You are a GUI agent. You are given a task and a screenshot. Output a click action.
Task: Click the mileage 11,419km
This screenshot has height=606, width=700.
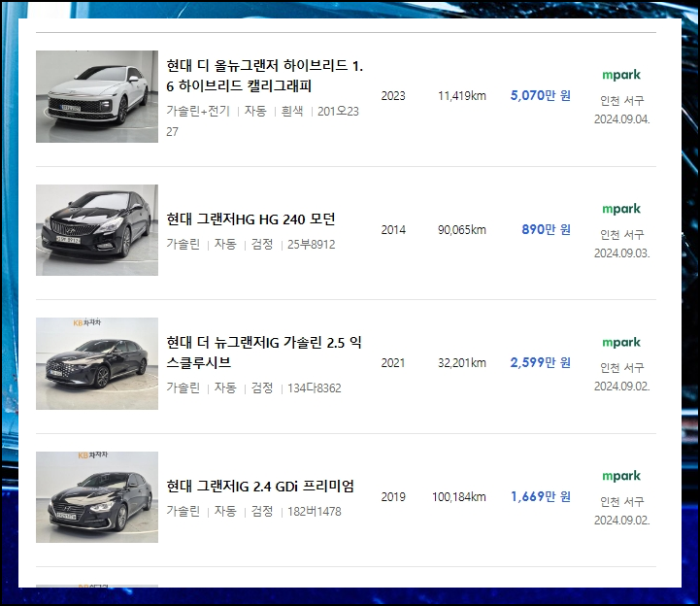pyautogui.click(x=461, y=96)
